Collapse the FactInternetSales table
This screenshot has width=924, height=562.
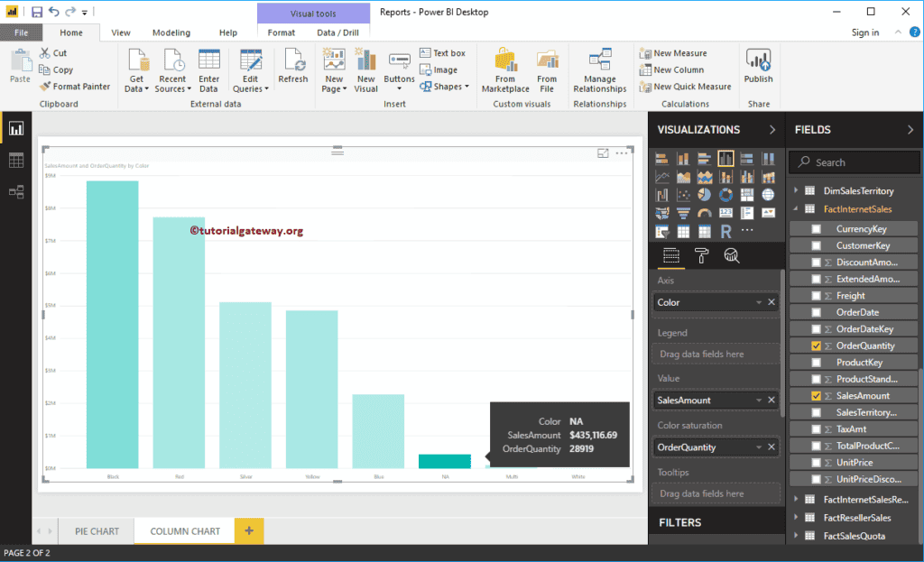click(796, 208)
